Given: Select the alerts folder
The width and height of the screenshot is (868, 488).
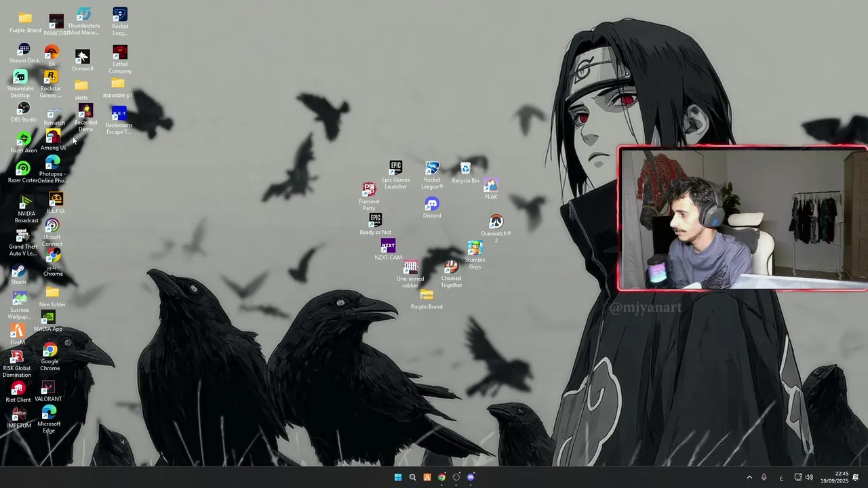Looking at the screenshot, I should (81, 89).
